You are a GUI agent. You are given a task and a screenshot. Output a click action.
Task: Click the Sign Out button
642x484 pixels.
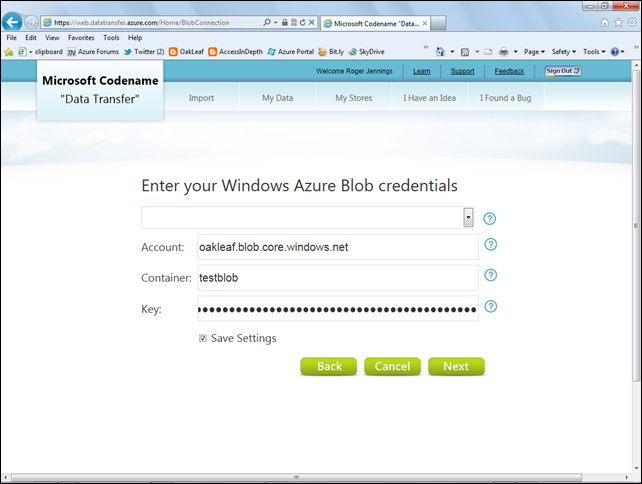[563, 71]
